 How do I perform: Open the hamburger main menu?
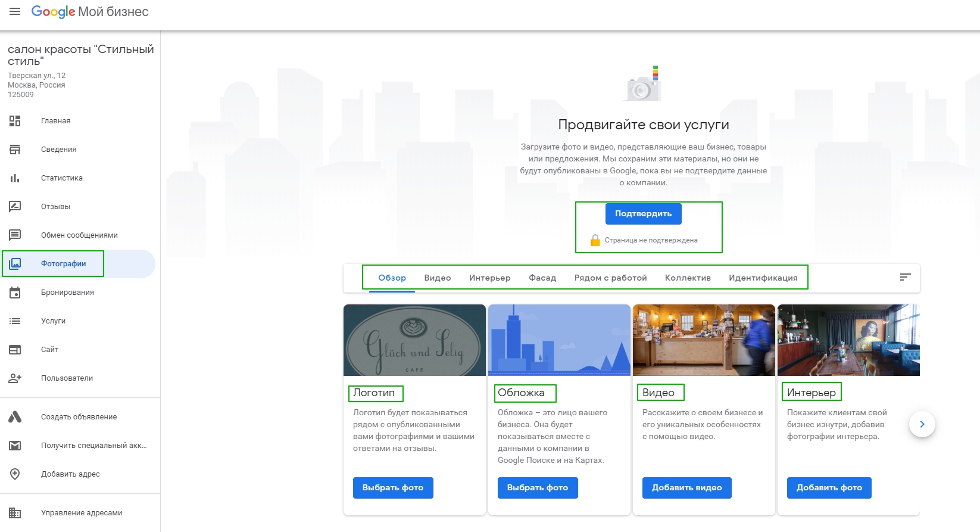[15, 11]
